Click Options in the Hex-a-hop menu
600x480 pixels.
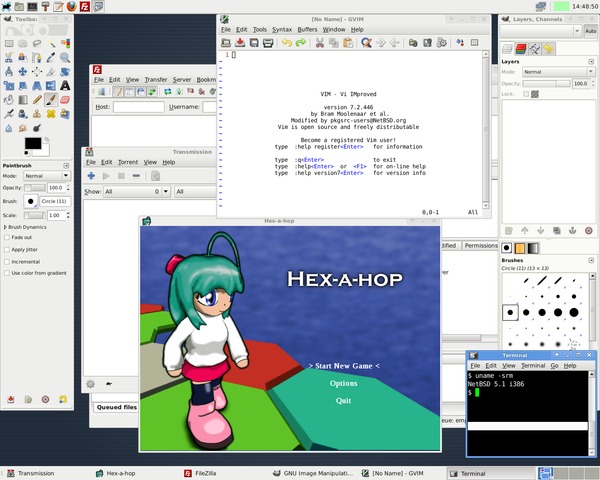(x=343, y=383)
